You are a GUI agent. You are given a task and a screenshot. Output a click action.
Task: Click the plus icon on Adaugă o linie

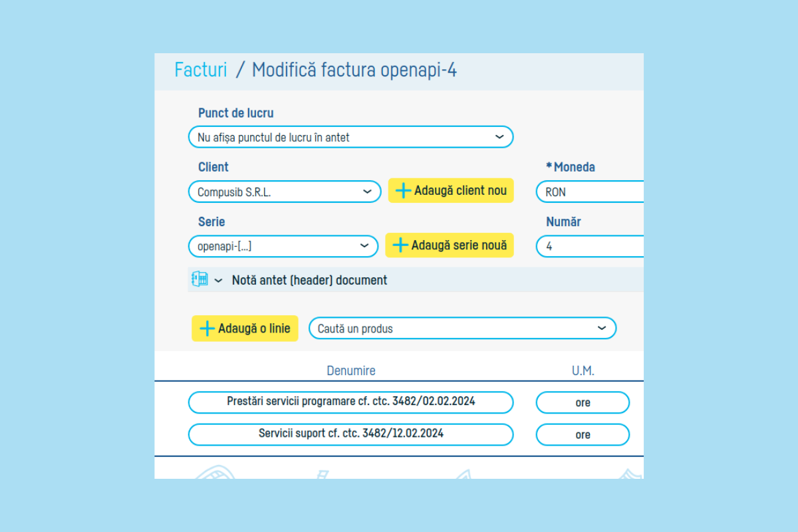(x=207, y=329)
